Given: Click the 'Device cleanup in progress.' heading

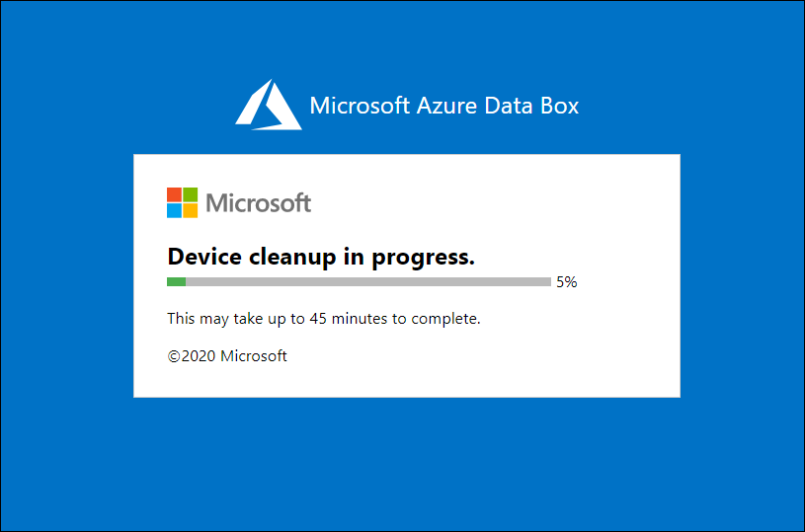Looking at the screenshot, I should point(321,257).
